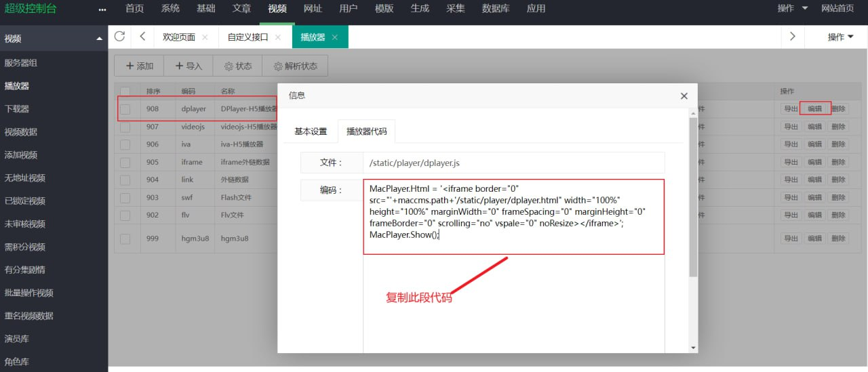Close the 自定义接口 tab using X icon

click(x=278, y=37)
